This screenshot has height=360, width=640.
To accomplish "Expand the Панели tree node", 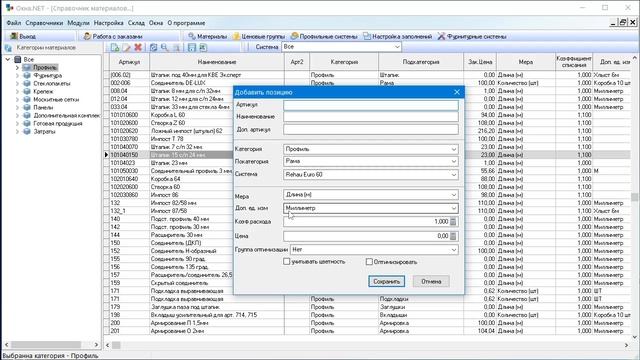I will click(x=17, y=107).
